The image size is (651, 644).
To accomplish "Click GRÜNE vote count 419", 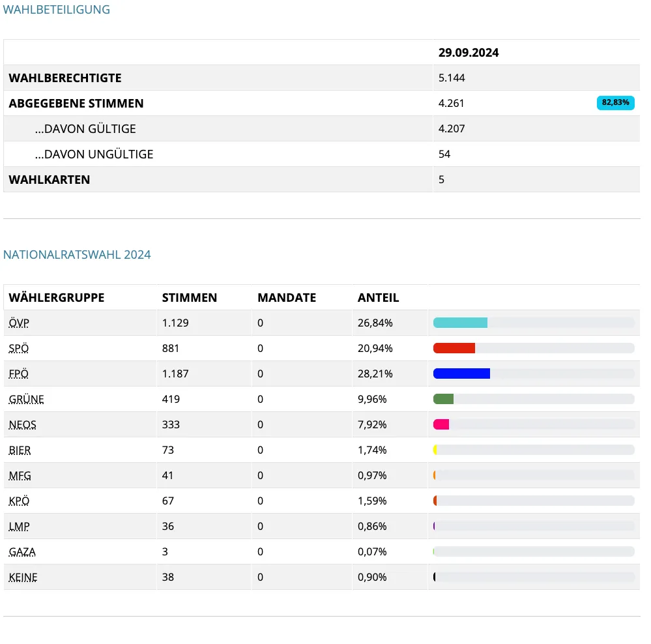I will coord(171,399).
